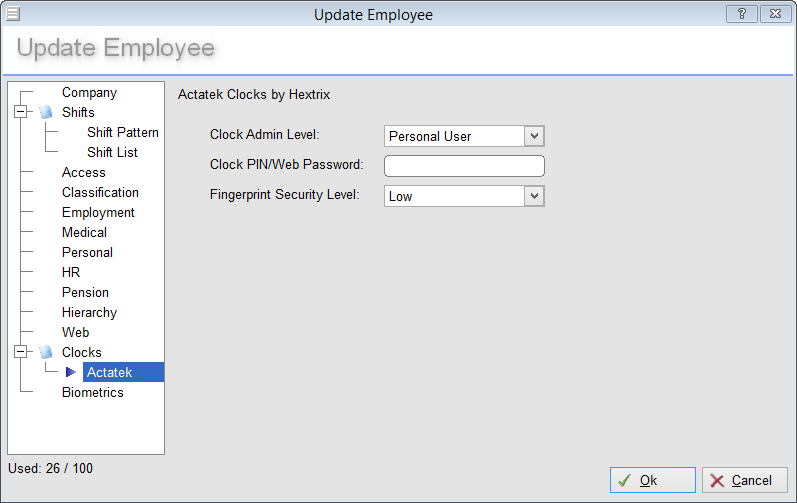Go to the Hierarchy section
The width and height of the screenshot is (797, 503).
pyautogui.click(x=89, y=312)
